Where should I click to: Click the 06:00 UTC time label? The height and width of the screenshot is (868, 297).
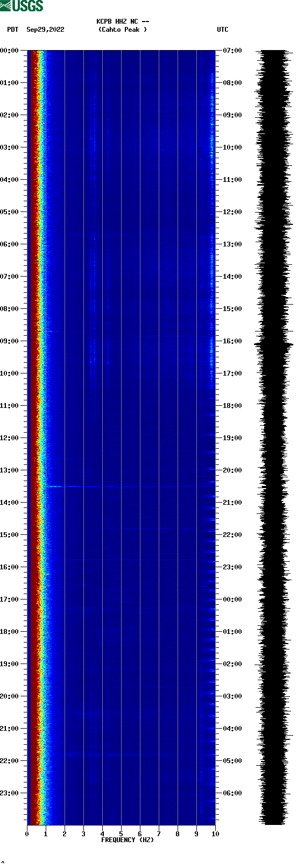232,793
